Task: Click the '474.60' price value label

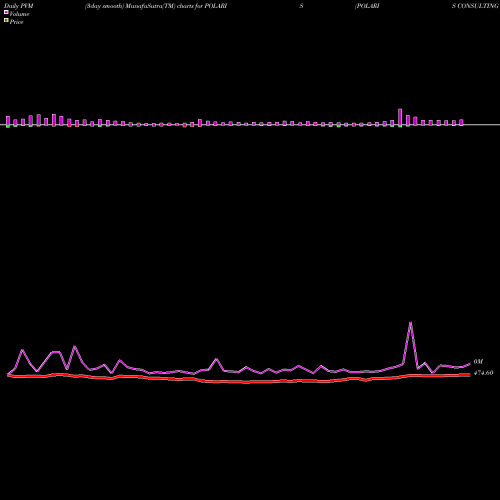Action: (x=483, y=373)
